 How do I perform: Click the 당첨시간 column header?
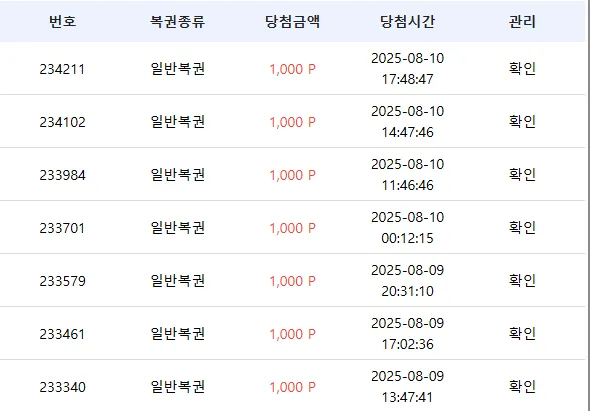tap(408, 21)
